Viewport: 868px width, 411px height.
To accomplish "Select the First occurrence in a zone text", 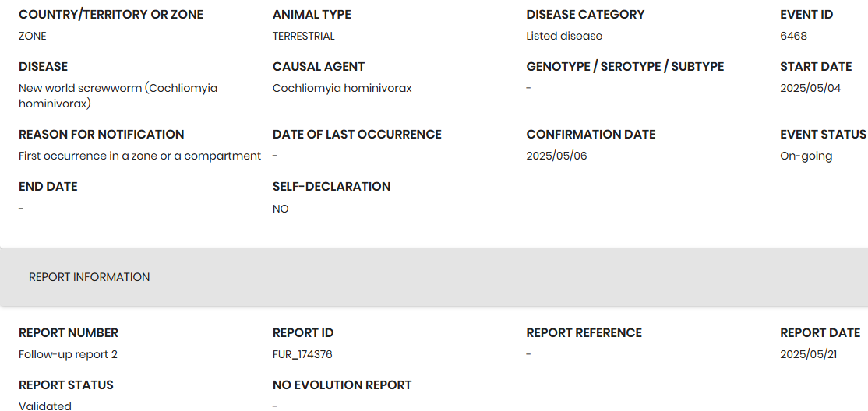I will click(139, 156).
